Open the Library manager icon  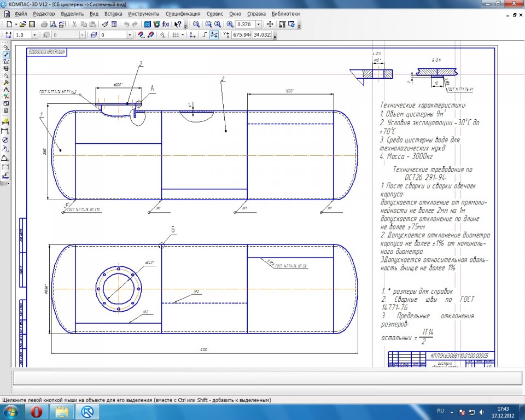(148, 24)
